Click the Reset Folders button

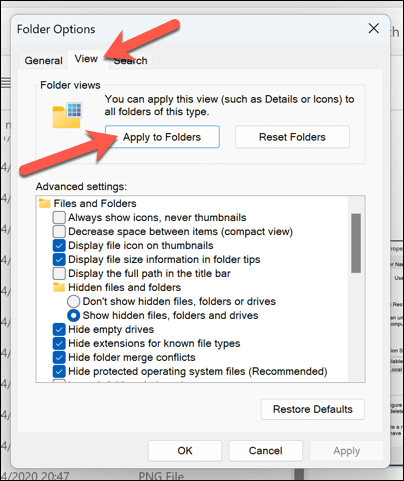292,137
